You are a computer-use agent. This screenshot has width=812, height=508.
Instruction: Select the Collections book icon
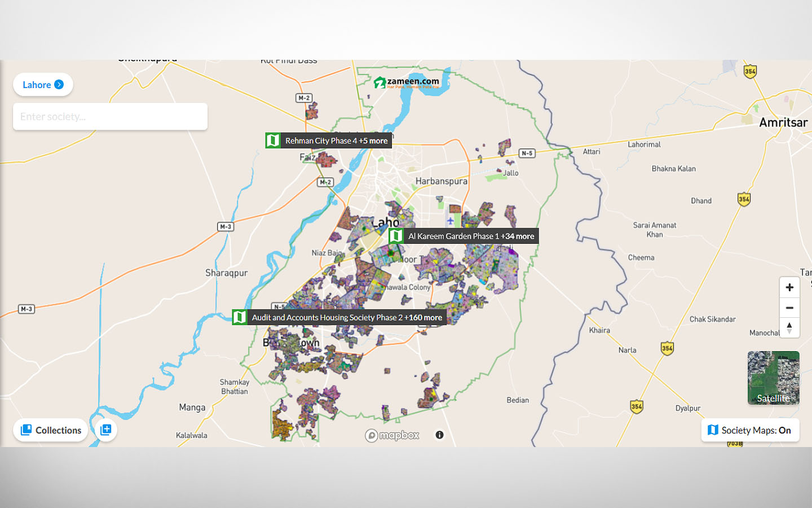(x=26, y=430)
